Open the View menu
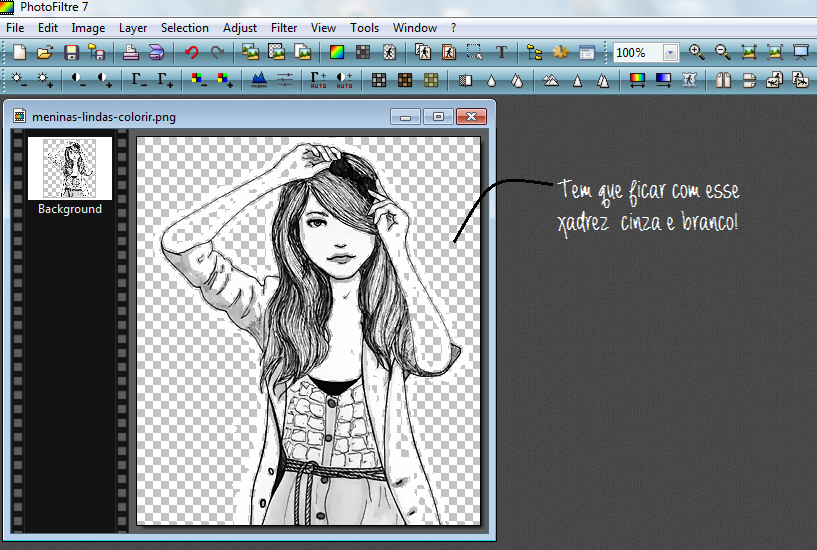 pyautogui.click(x=323, y=28)
